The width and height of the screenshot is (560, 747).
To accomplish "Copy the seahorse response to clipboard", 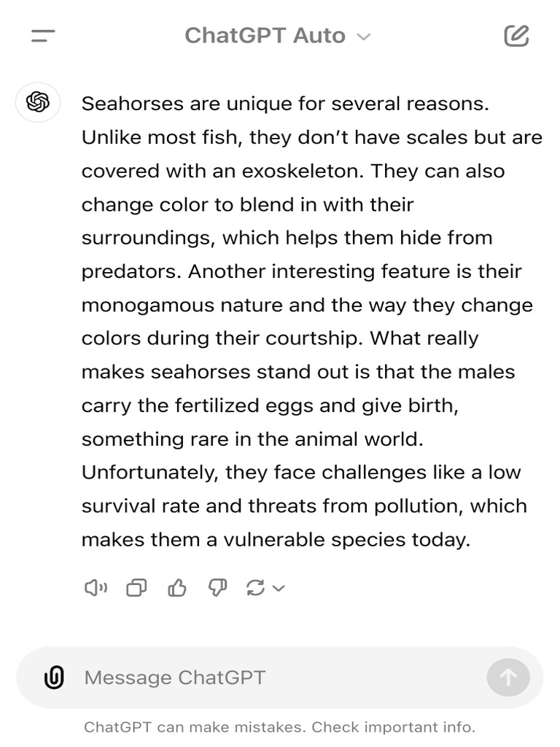I will coord(136,588).
